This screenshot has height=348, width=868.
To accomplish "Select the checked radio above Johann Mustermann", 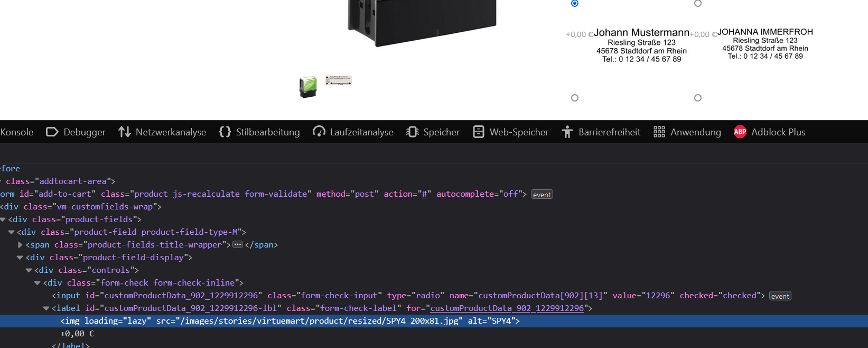I will tap(575, 3).
